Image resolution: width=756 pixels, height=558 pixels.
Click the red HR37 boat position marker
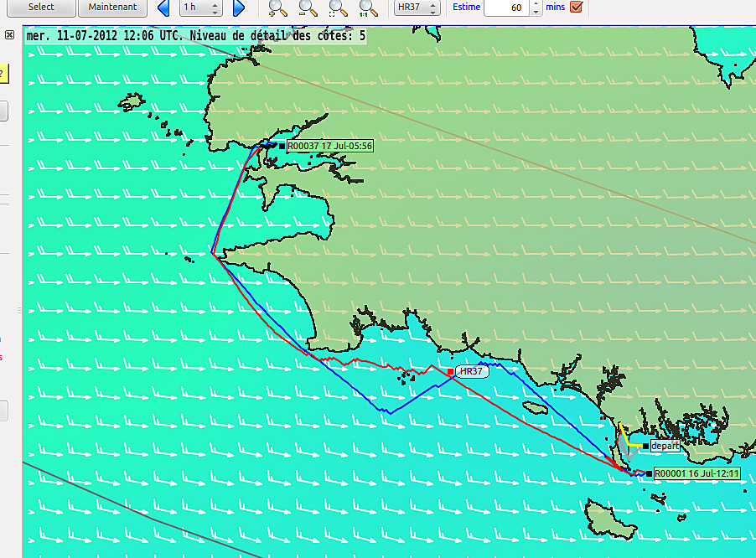point(450,371)
